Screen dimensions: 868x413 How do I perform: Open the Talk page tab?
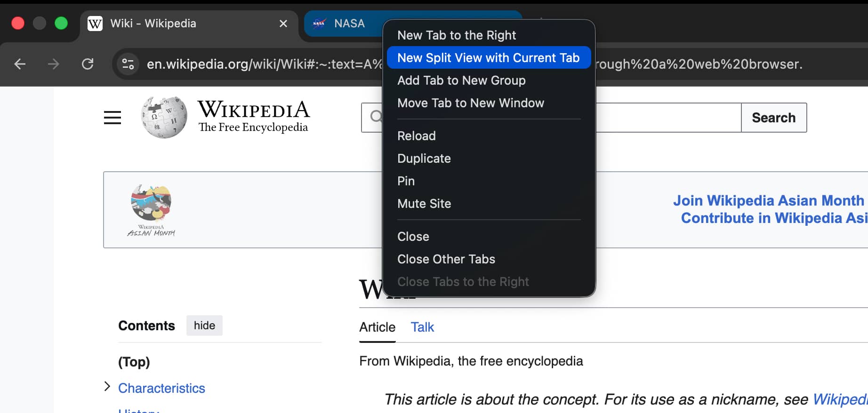422,327
